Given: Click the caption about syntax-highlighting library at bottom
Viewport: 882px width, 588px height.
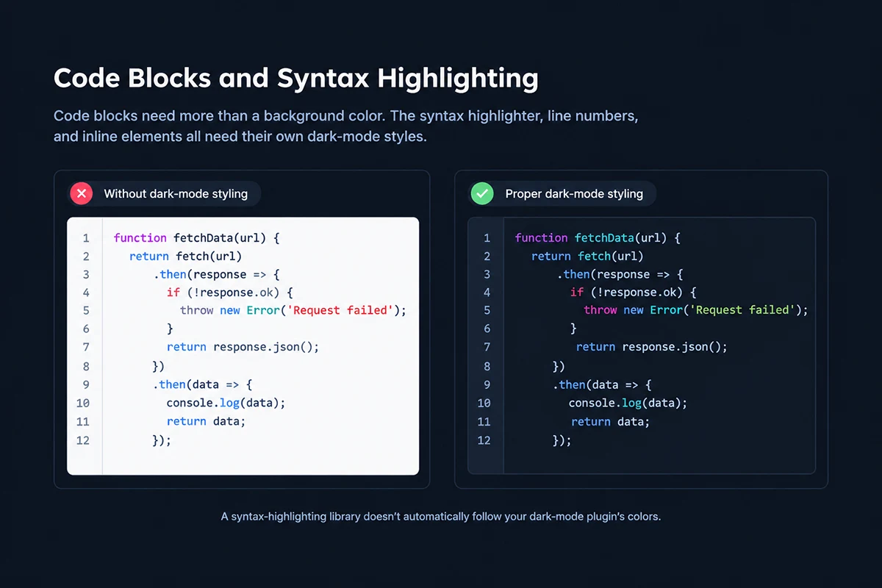Looking at the screenshot, I should [441, 516].
